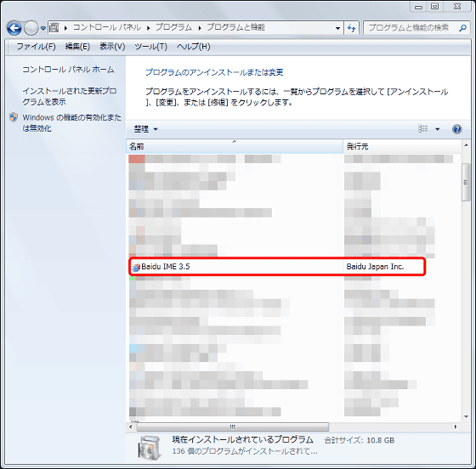Sort by the 名前 column header
Image resolution: width=476 pixels, height=469 pixels.
pos(235,146)
